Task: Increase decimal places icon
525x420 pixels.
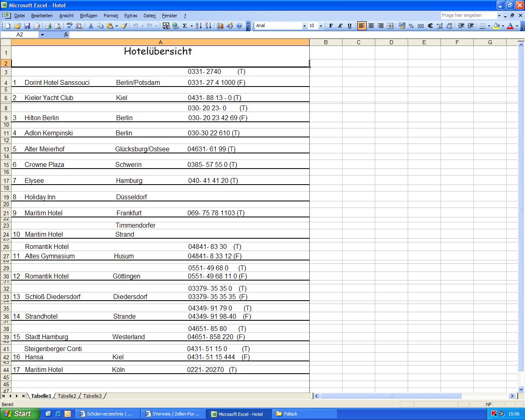Action: (440, 26)
